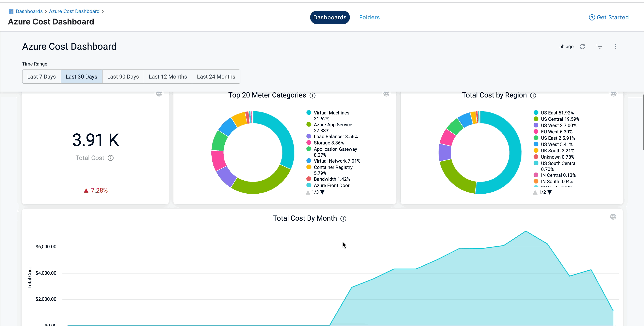Image resolution: width=644 pixels, height=326 pixels.
Task: Select the Last 12 Months time range
Action: coord(168,77)
